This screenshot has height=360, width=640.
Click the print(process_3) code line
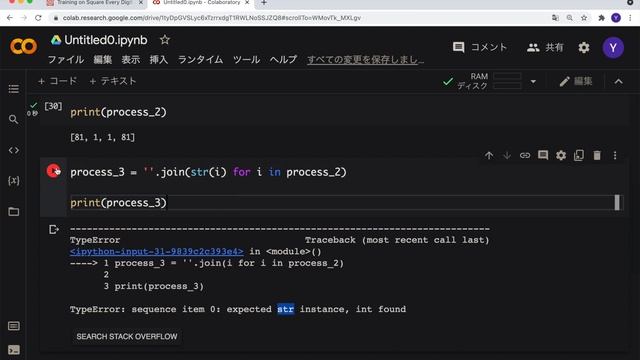[118, 202]
